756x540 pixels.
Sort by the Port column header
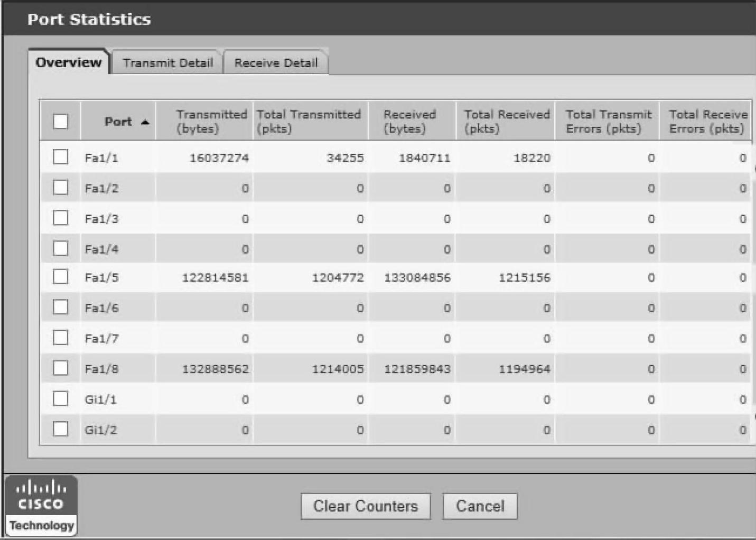tap(118, 122)
